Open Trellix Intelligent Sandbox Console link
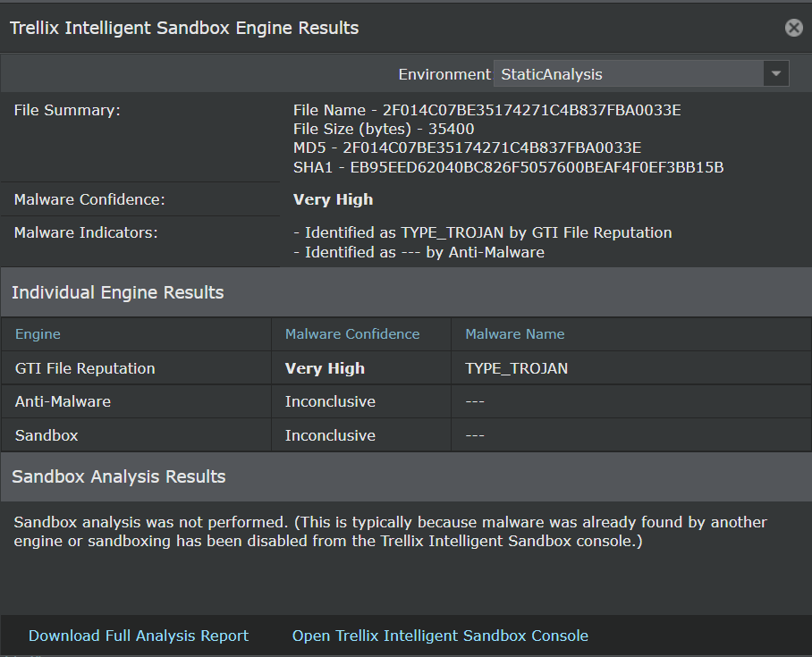 click(440, 636)
